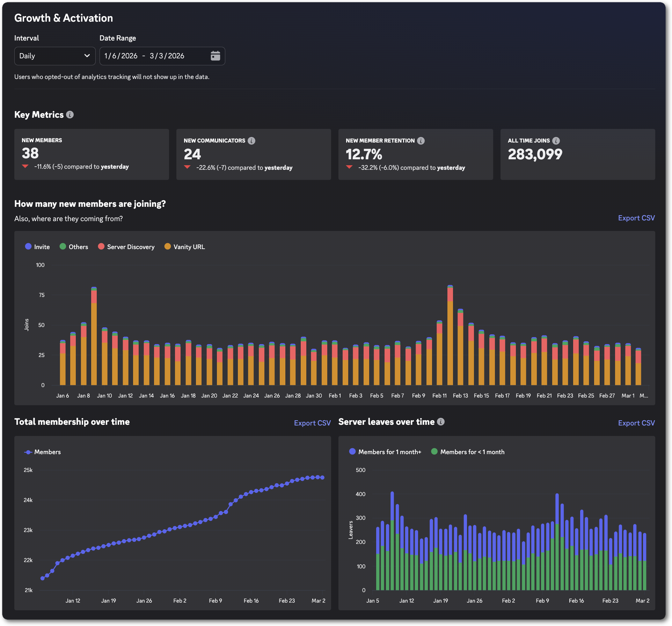Click the Invite legend color dot

[x=28, y=246]
